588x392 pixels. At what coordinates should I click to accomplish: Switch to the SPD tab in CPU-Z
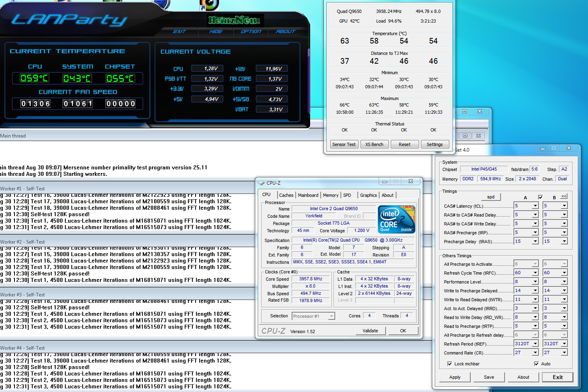pyautogui.click(x=347, y=195)
